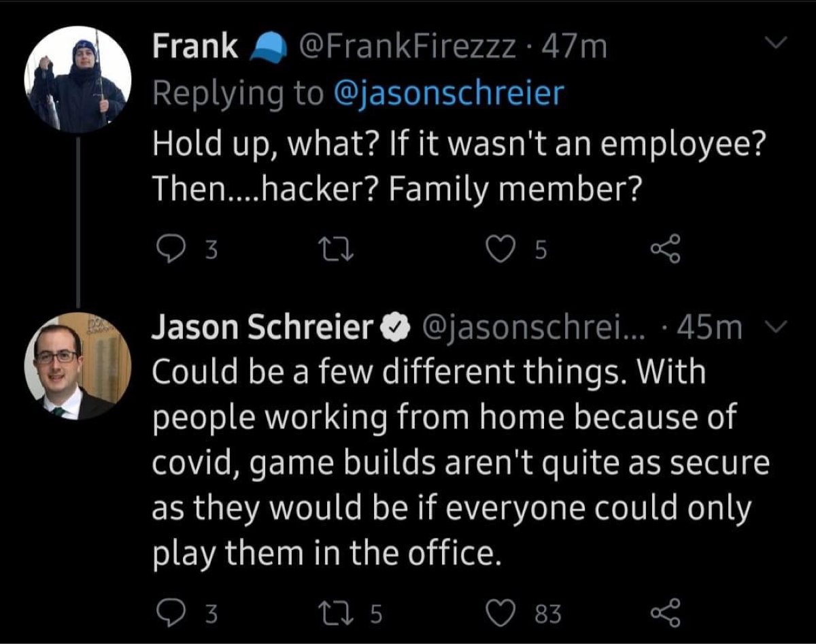Click the @jasonschreier mention link
Image resolution: width=816 pixels, height=644 pixels.
coord(449,93)
